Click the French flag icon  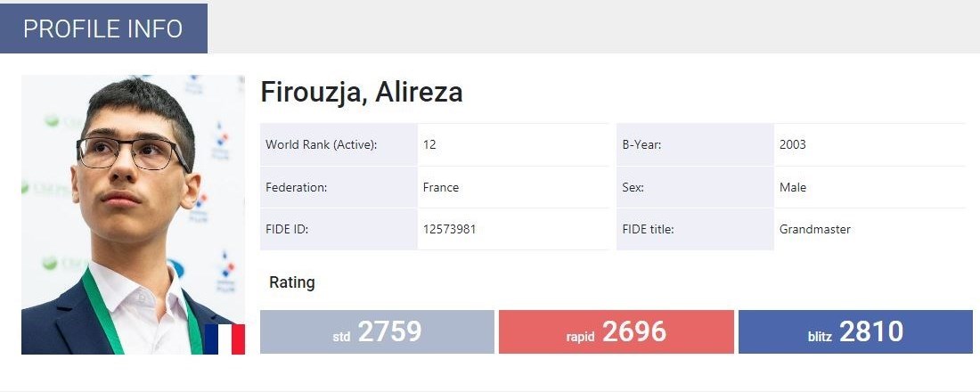point(225,339)
